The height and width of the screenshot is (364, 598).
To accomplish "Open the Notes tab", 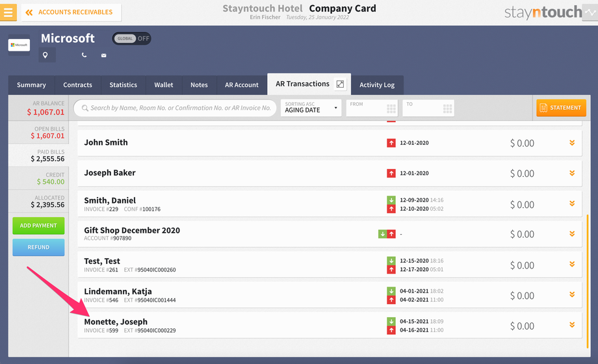I will click(x=199, y=84).
